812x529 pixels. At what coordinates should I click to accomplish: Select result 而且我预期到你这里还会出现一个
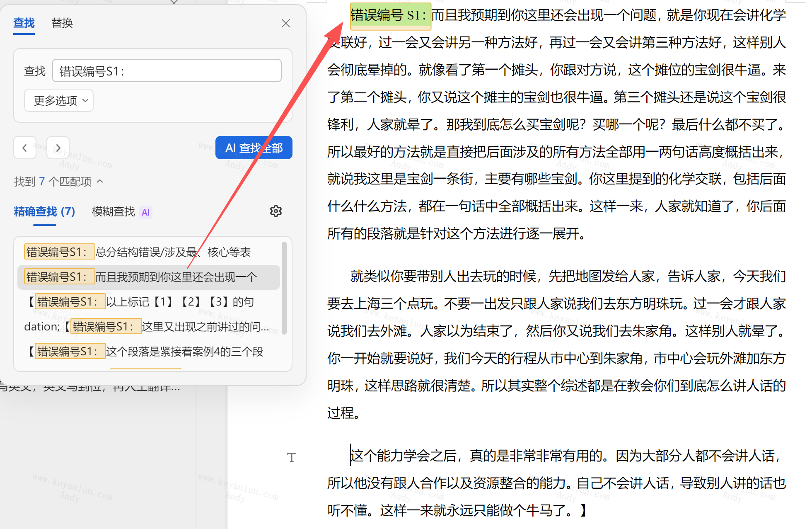point(149,277)
